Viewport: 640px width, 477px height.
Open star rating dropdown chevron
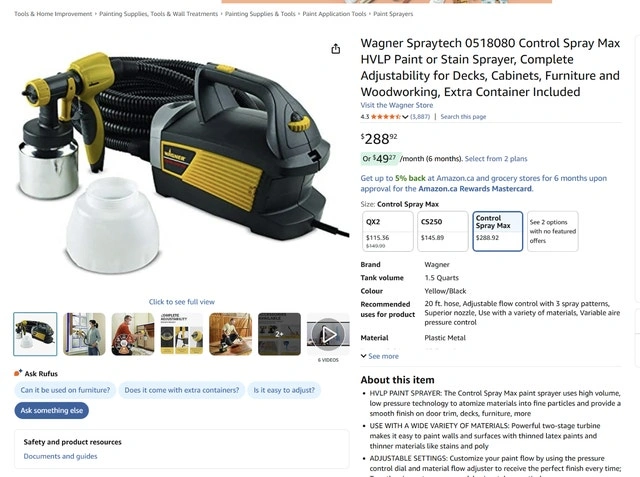click(x=405, y=117)
